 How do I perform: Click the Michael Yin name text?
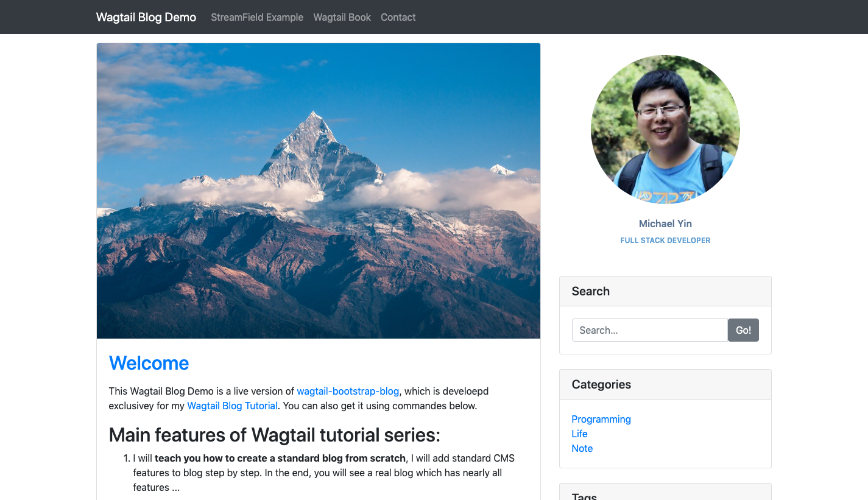click(x=665, y=224)
